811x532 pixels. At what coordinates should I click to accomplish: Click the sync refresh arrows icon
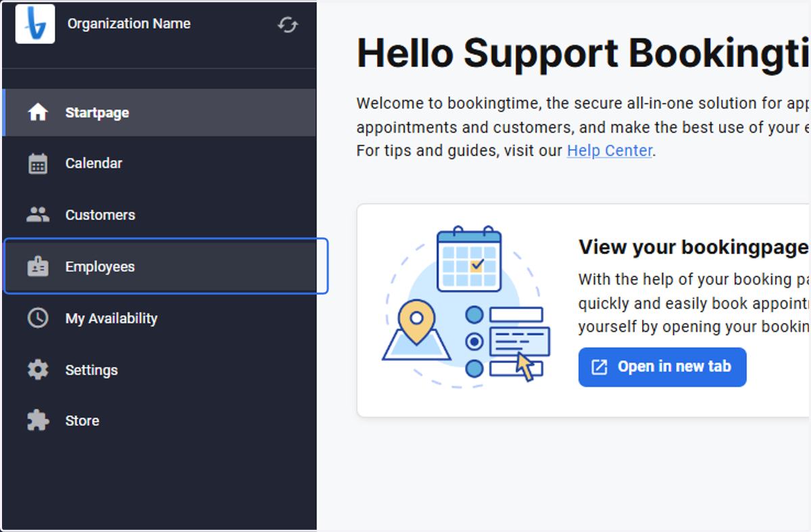pos(288,25)
